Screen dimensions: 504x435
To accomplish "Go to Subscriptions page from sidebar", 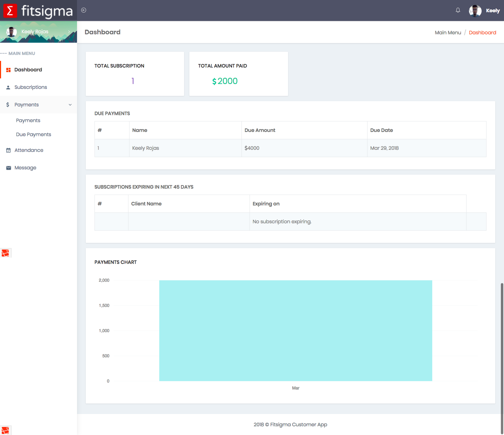I will click(31, 87).
